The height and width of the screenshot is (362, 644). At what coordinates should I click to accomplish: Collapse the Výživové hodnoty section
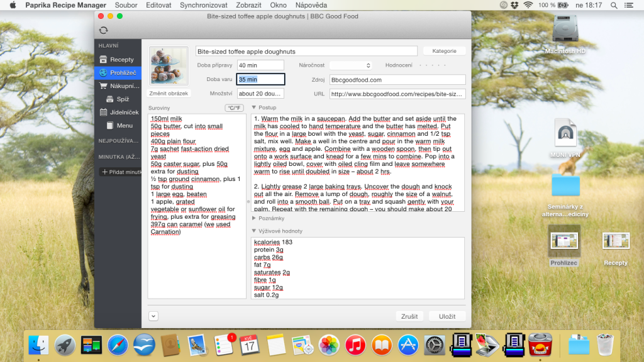[254, 231]
